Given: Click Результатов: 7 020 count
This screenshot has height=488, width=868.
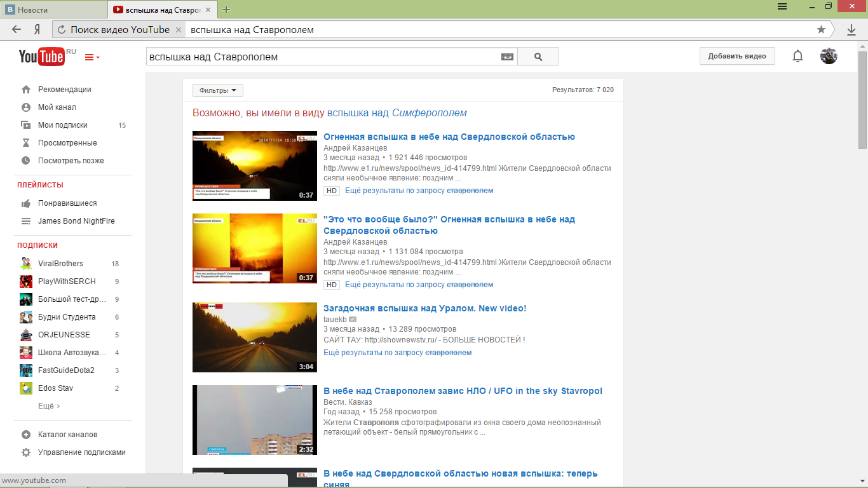Looking at the screenshot, I should (x=583, y=90).
